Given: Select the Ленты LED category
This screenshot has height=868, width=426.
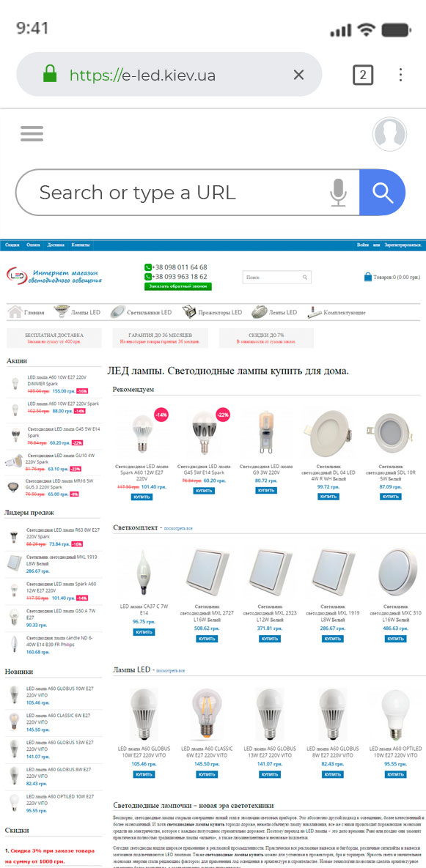Looking at the screenshot, I should tap(273, 312).
